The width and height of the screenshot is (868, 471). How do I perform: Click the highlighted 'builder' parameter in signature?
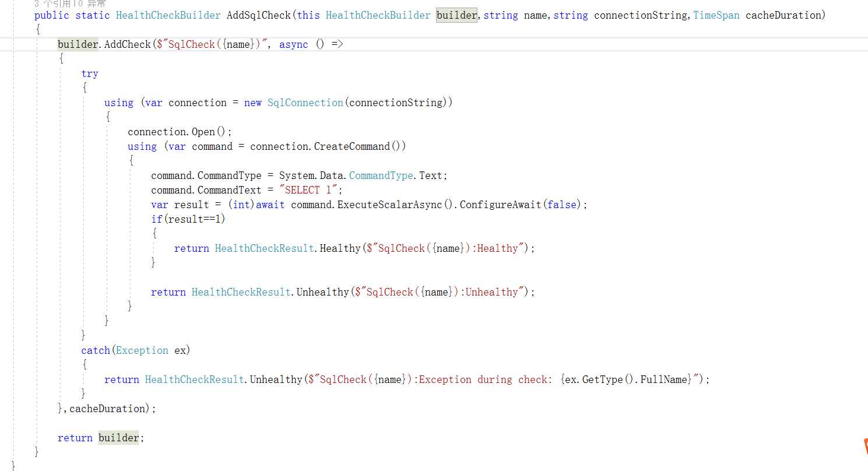pyautogui.click(x=456, y=15)
